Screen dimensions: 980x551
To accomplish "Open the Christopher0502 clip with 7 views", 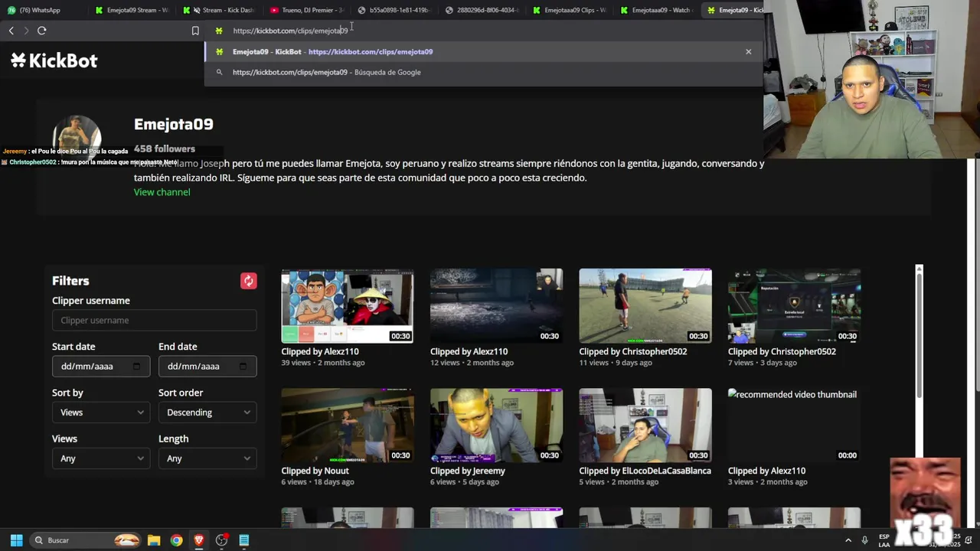I will (794, 305).
